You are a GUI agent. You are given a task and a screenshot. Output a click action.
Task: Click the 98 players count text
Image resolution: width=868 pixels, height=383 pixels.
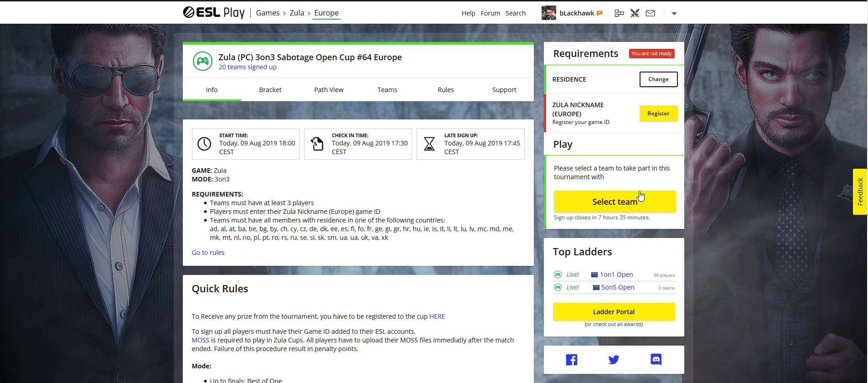pyautogui.click(x=664, y=275)
